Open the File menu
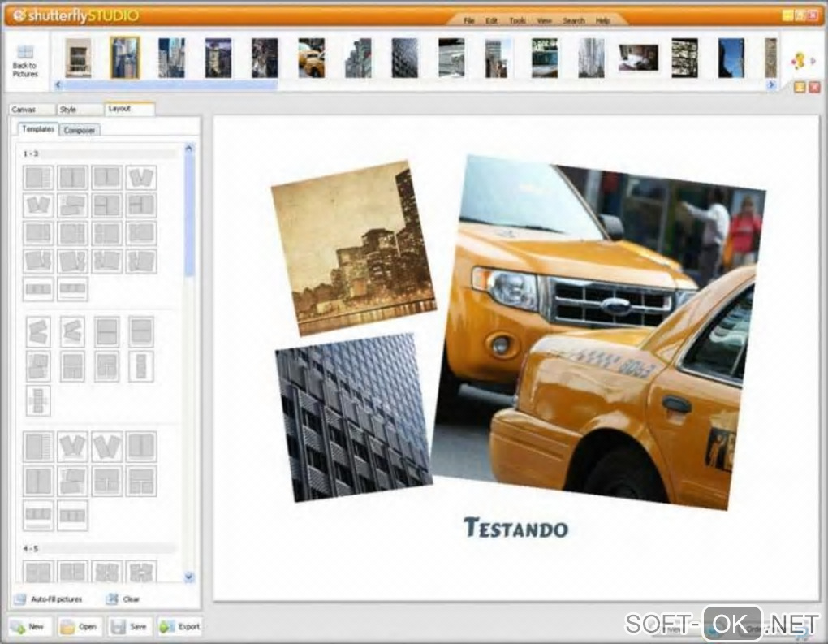This screenshot has height=644, width=828. point(468,19)
